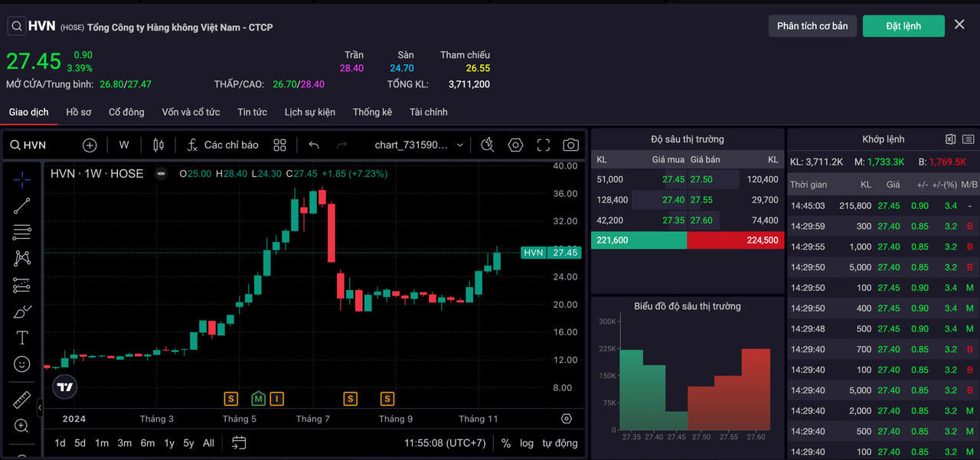The image size is (980, 460).
Task: Toggle the log scale option
Action: (x=527, y=442)
